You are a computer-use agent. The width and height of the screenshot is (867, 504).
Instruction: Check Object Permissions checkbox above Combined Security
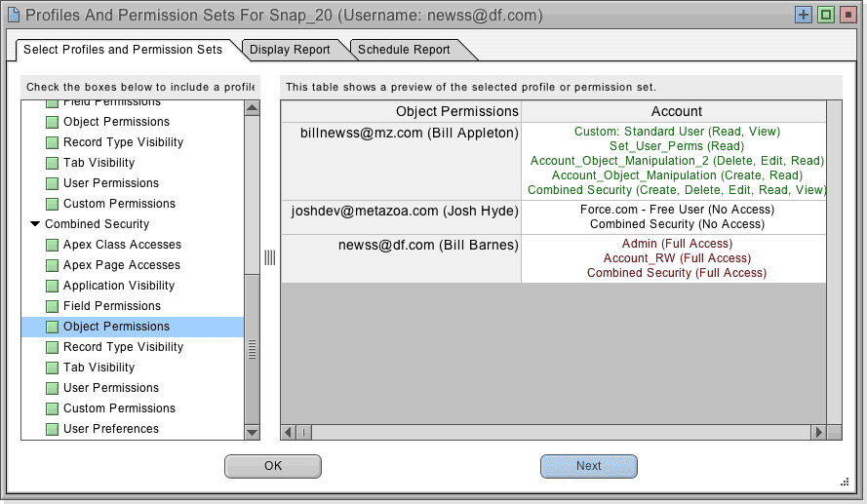[x=52, y=122]
